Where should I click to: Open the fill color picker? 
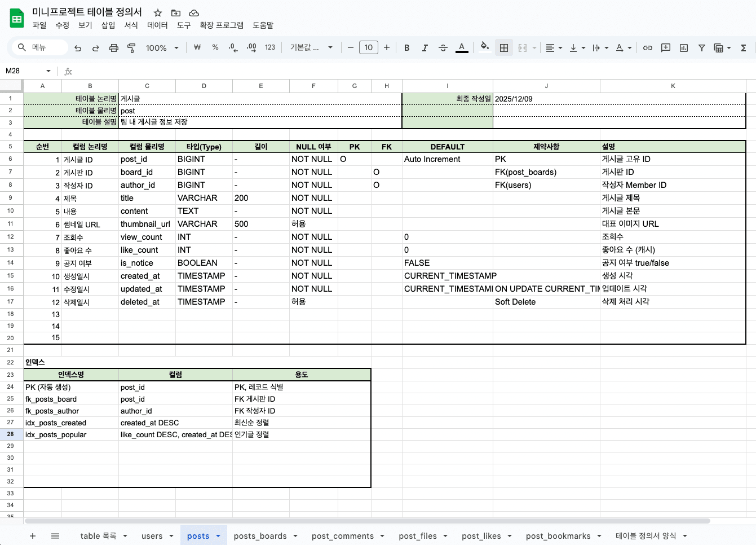click(x=484, y=47)
